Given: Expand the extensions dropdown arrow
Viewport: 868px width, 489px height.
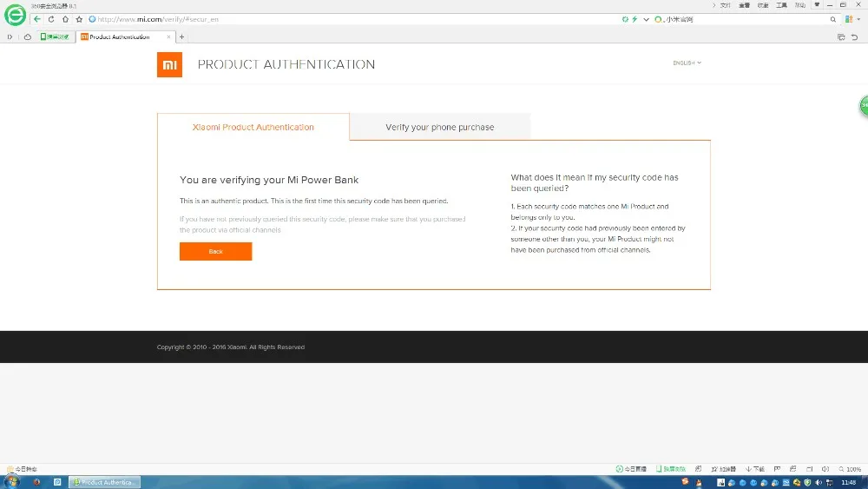Looking at the screenshot, I should click(x=858, y=19).
